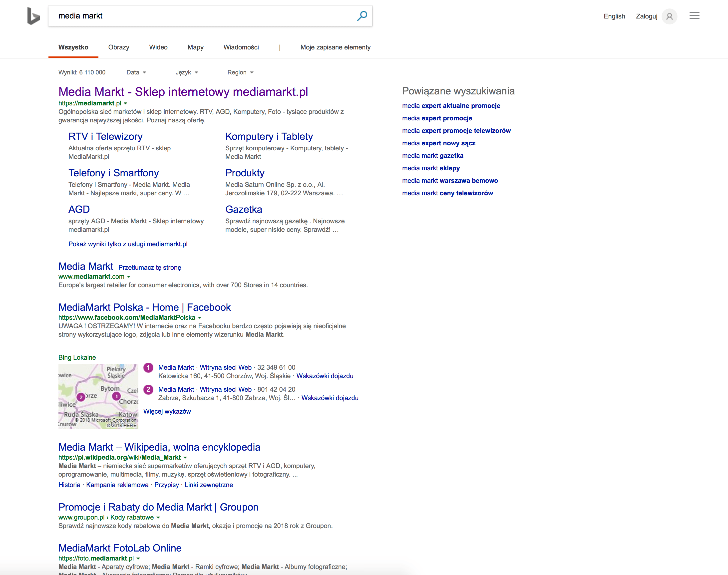Click Przetłumacz tę stronę link

[x=150, y=268]
